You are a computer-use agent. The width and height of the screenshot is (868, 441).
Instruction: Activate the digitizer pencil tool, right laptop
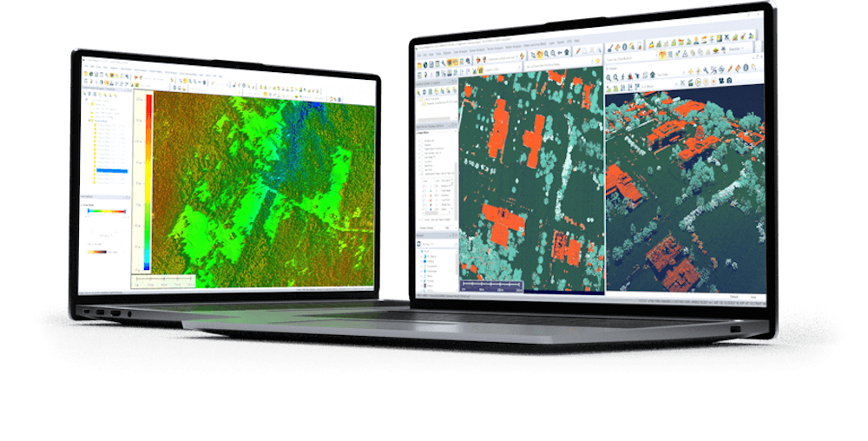(578, 51)
